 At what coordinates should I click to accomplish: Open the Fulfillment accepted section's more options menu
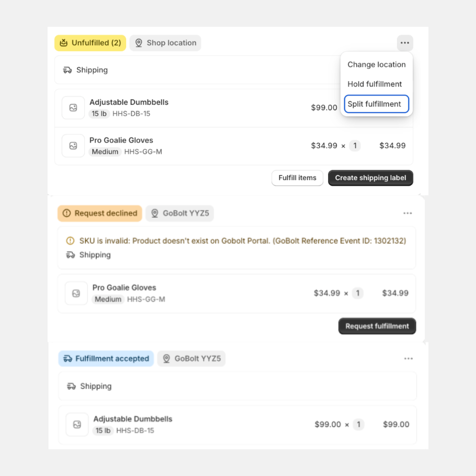[x=408, y=359]
